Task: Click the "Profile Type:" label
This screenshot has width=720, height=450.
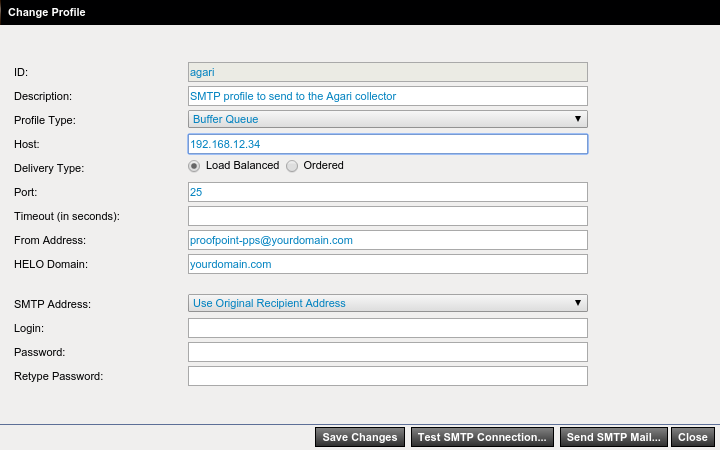Action: [45, 121]
